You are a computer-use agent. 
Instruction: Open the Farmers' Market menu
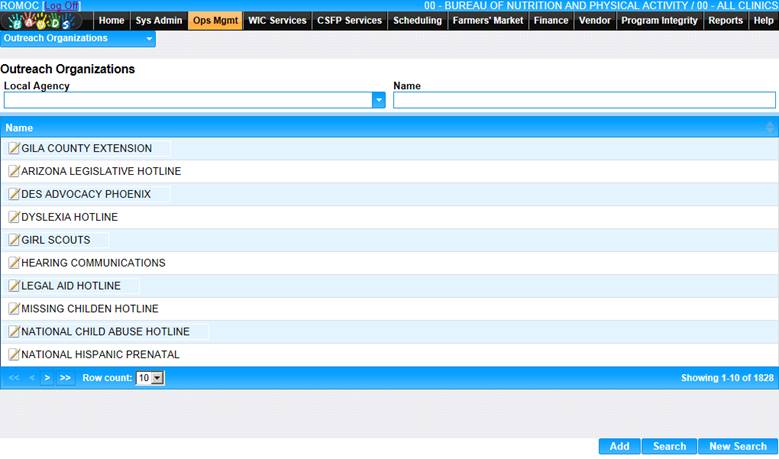pyautogui.click(x=487, y=20)
